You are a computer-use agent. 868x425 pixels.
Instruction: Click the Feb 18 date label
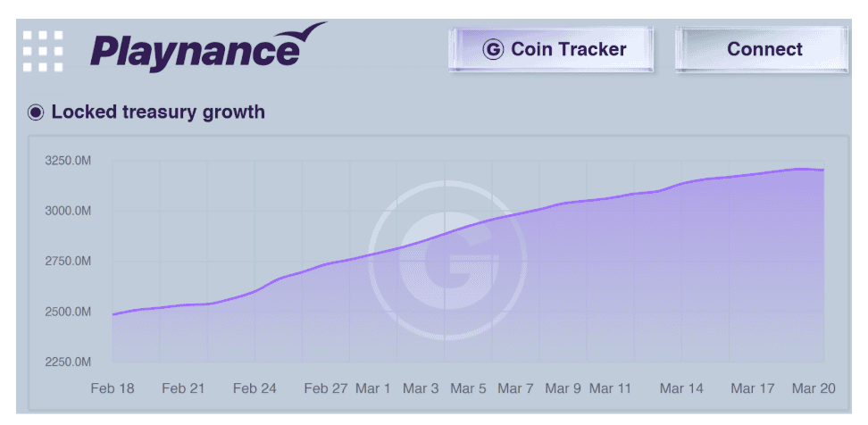[113, 388]
